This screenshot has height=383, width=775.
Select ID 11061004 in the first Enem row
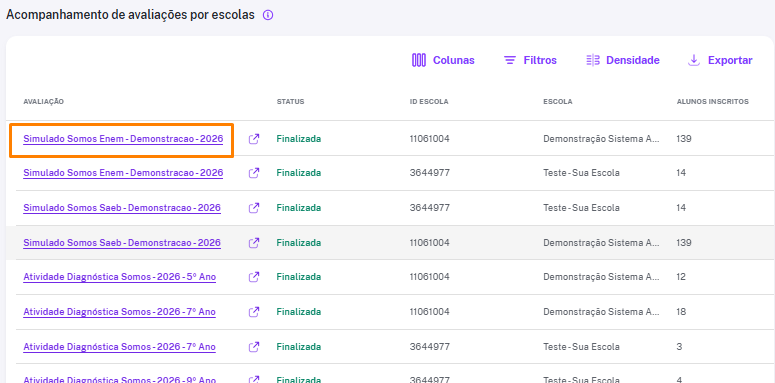[x=430, y=139]
